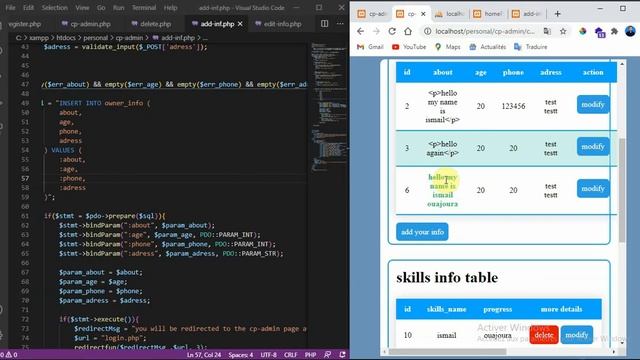The image size is (640, 360).
Task: Click the feedback icon in status bar
Action: (x=327, y=355)
